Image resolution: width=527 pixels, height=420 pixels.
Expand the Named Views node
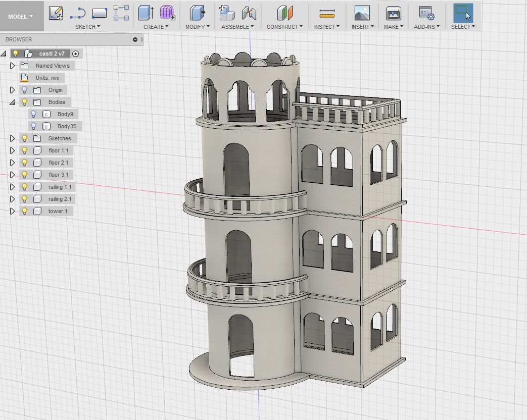[x=13, y=66]
